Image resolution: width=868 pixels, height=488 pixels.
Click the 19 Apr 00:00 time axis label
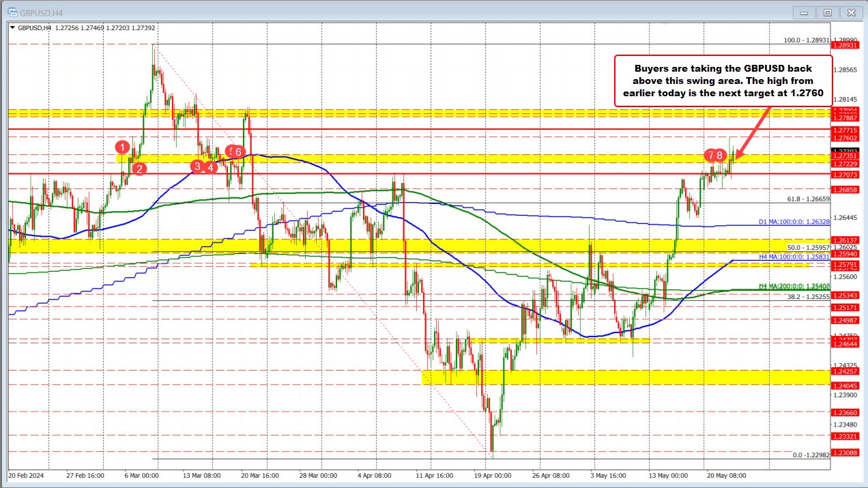click(491, 475)
